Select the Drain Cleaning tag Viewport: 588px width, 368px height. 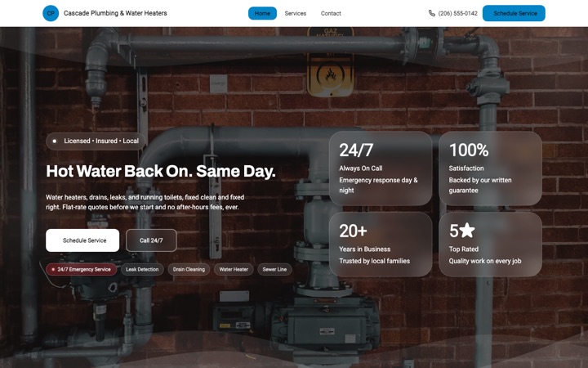189,269
